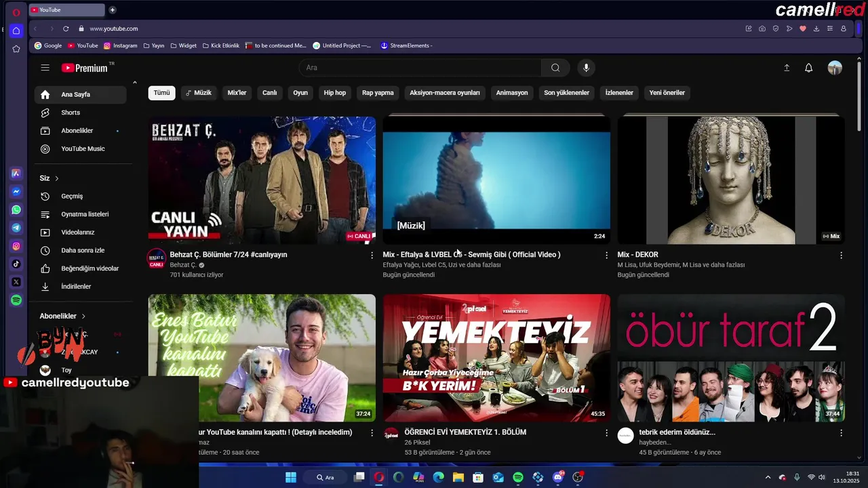
Task: Open Opera easy setup sliders icon
Action: pos(830,28)
